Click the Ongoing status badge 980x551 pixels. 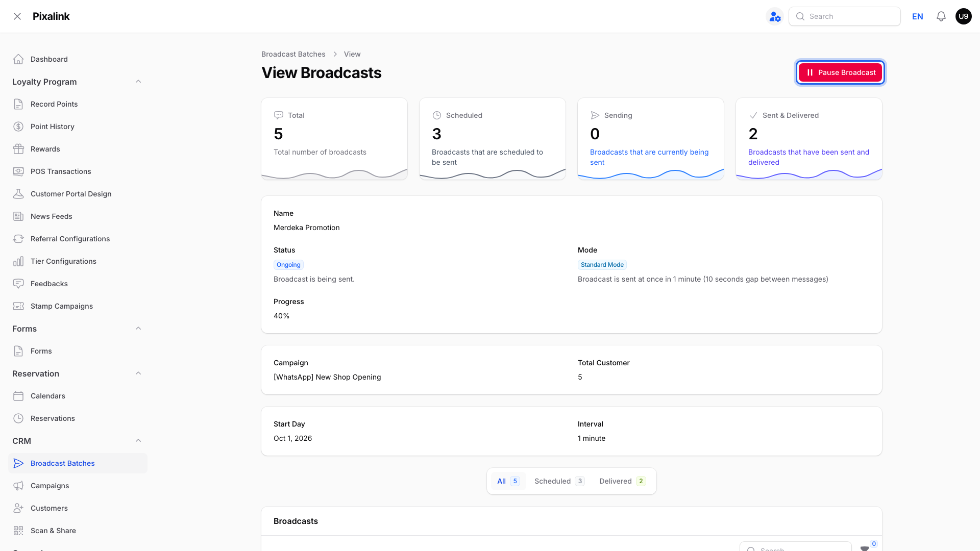[288, 265]
